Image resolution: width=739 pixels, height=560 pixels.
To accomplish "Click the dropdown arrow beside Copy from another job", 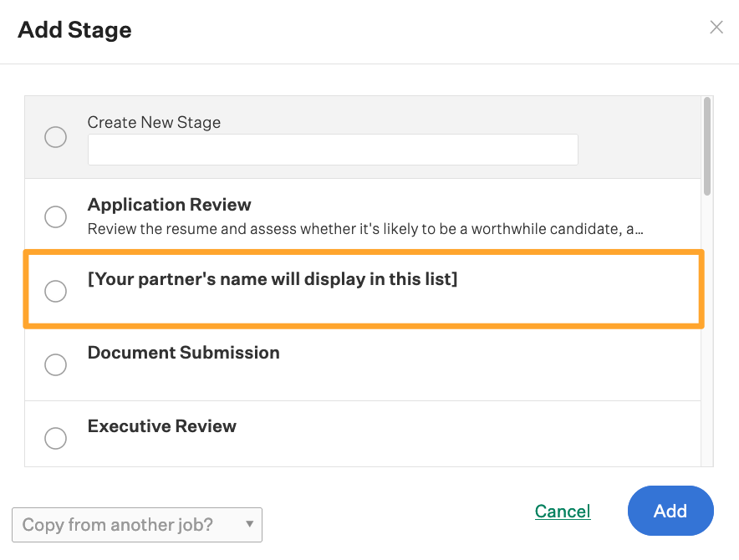I will (x=248, y=525).
